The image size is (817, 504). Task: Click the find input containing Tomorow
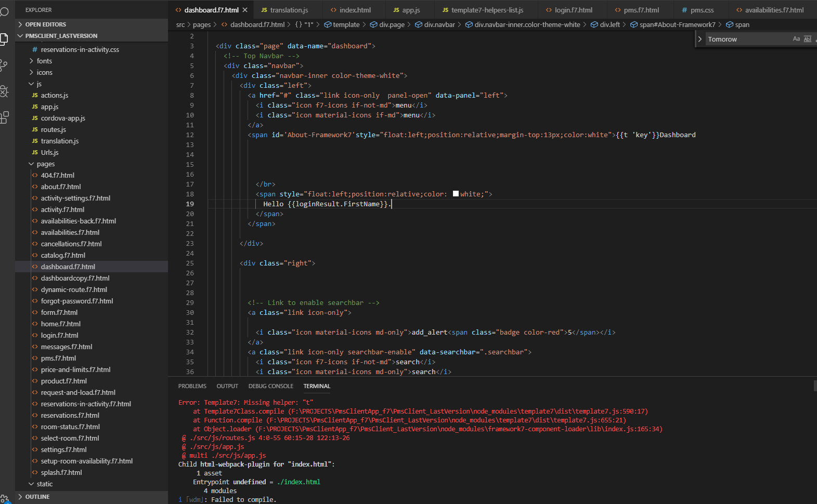tap(749, 39)
